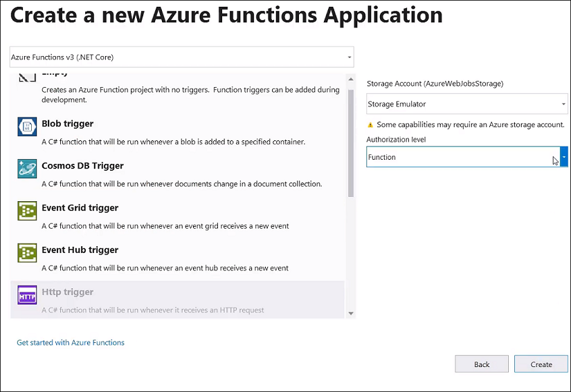Select the Event Grid trigger template
The image size is (571, 392).
pos(177,216)
